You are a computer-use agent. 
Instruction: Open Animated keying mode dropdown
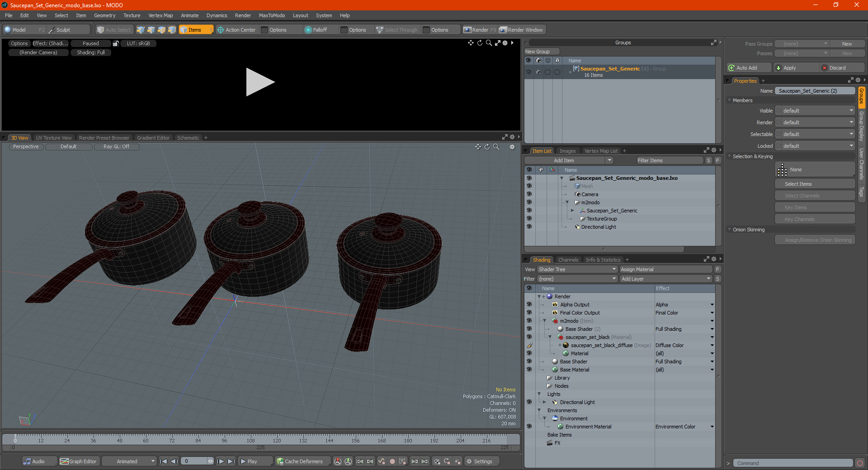[129, 461]
